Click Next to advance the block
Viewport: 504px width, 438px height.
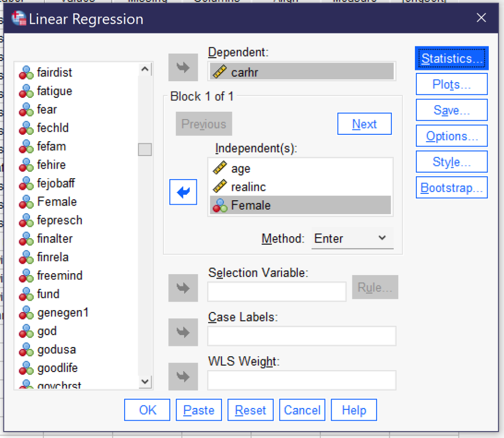click(x=364, y=124)
